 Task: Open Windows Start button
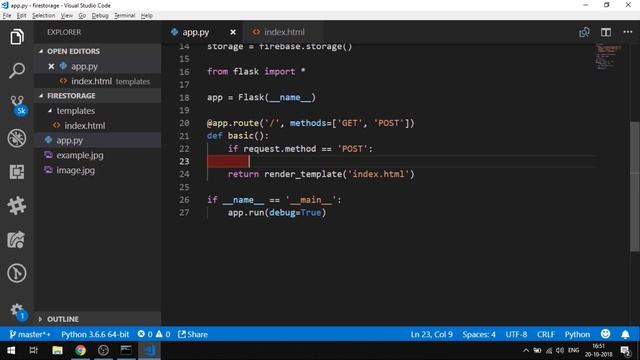tap(11, 350)
